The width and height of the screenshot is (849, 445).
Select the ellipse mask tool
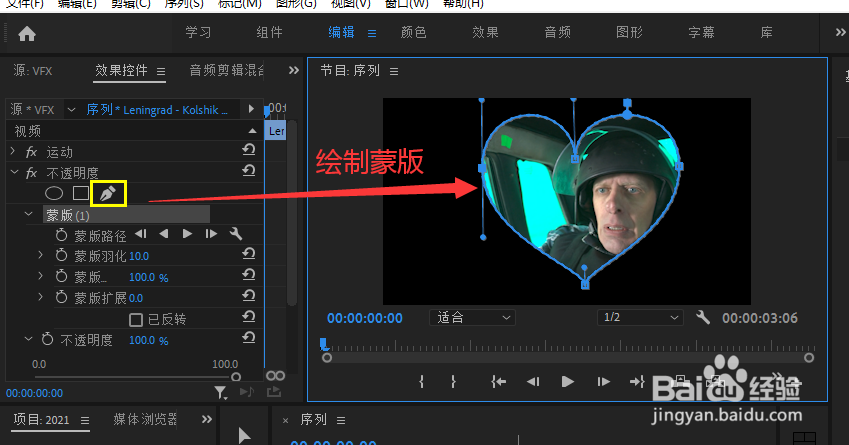(x=54, y=193)
